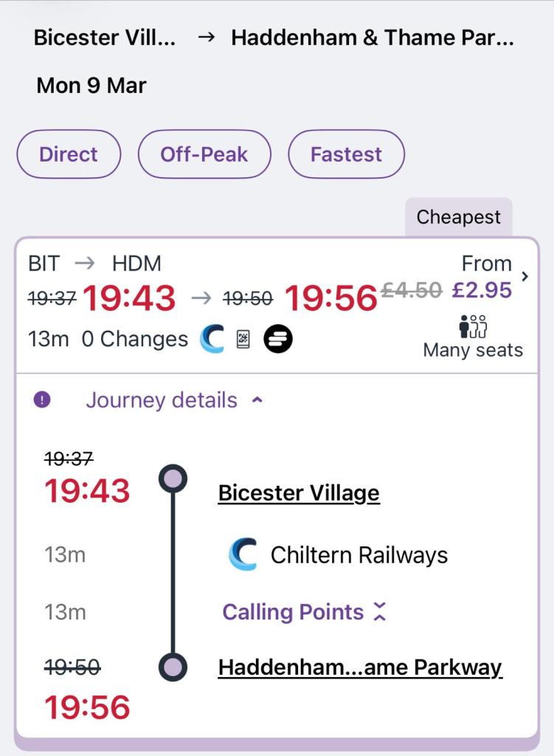This screenshot has height=756, width=554.
Task: Click the Haddenham Parkway arrival stop marker
Action: click(173, 667)
